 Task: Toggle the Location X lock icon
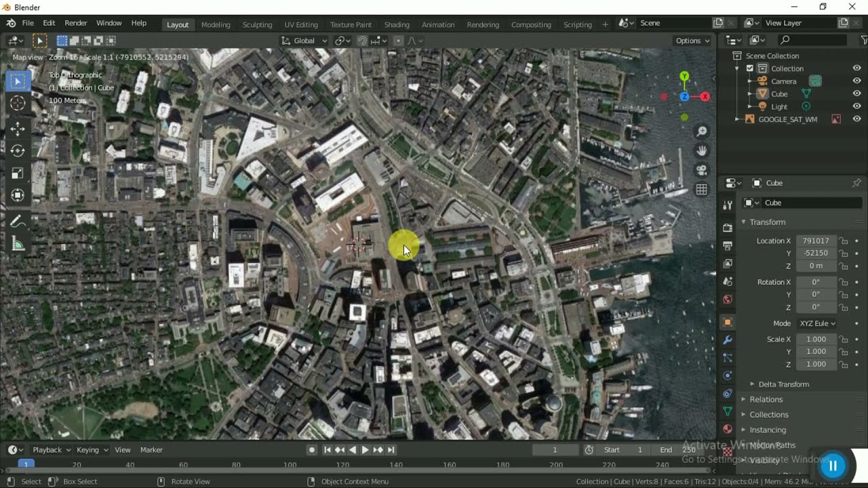(844, 241)
